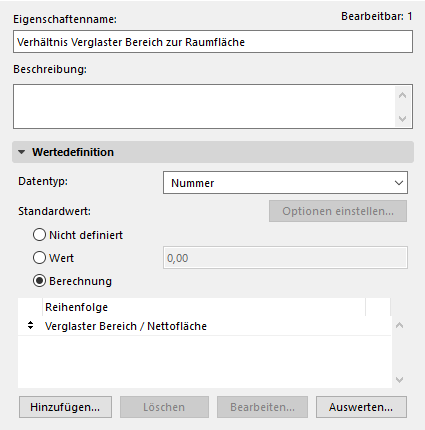Click expression list scroll up arrow

[399, 325]
